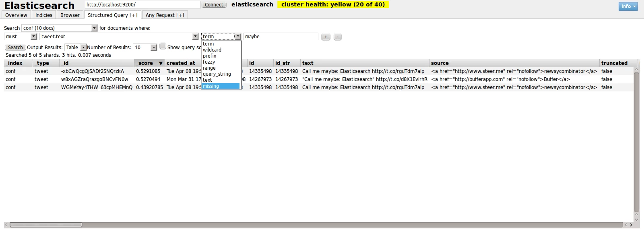
Task: Sort by the text column header
Action: (365, 63)
